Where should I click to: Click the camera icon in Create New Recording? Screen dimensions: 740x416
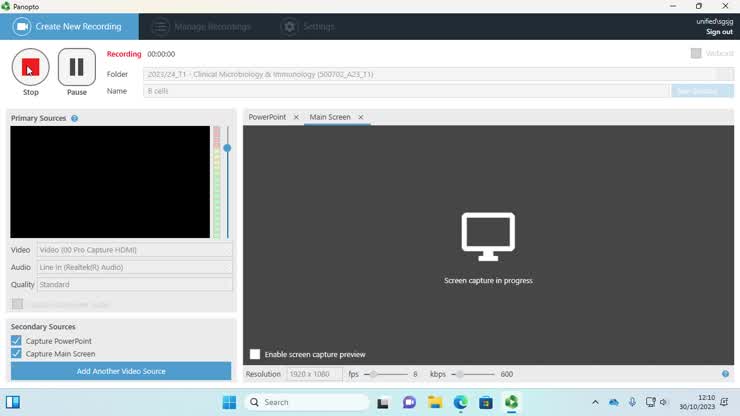(22, 26)
